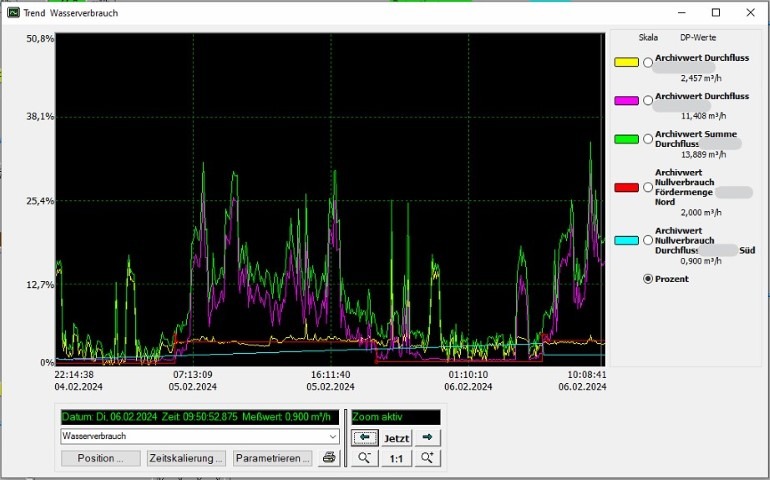Close the Trend Wasserverbrauch window
The height and width of the screenshot is (480, 770).
point(750,13)
